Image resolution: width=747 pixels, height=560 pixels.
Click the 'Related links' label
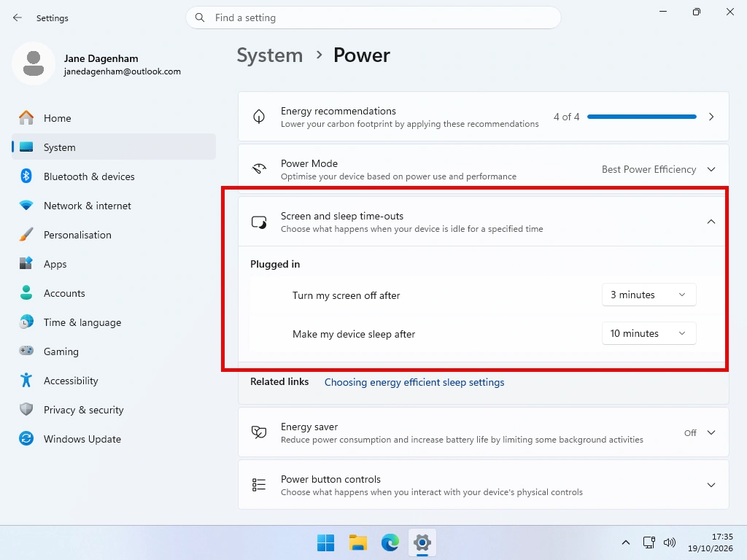pyautogui.click(x=279, y=381)
